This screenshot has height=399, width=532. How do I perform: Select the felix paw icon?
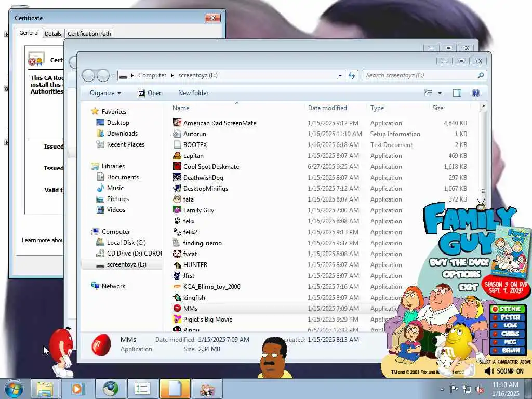pos(177,221)
